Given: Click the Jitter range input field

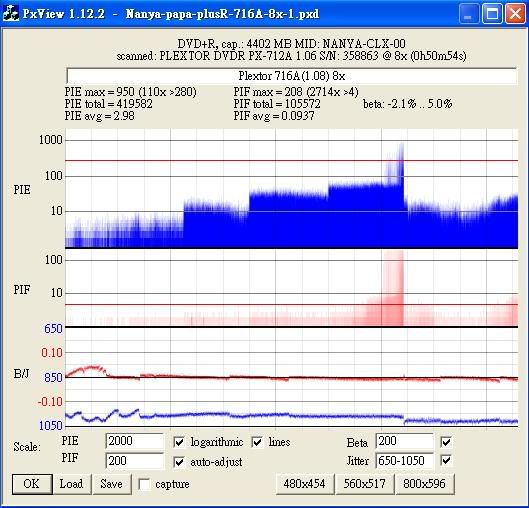Looking at the screenshot, I should tap(404, 461).
